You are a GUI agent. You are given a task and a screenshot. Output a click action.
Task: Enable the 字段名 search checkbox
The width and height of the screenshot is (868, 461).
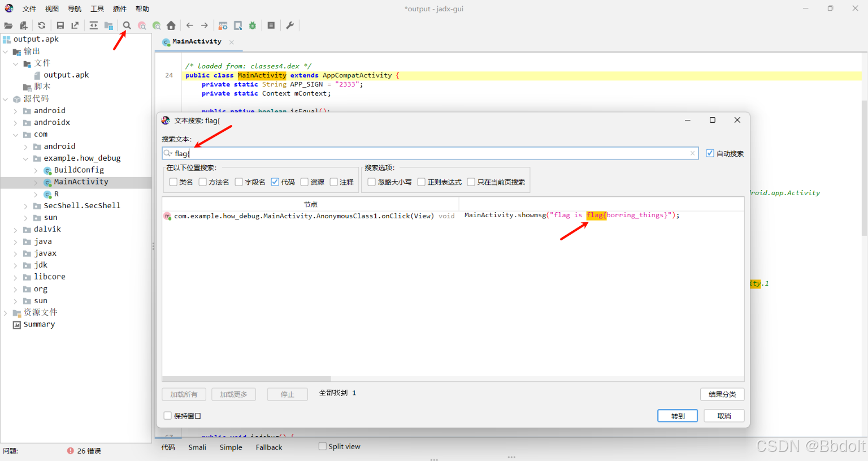coord(239,182)
